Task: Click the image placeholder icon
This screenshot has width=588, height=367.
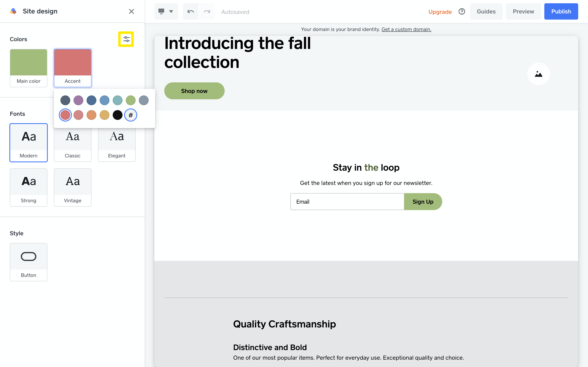Action: (538, 74)
